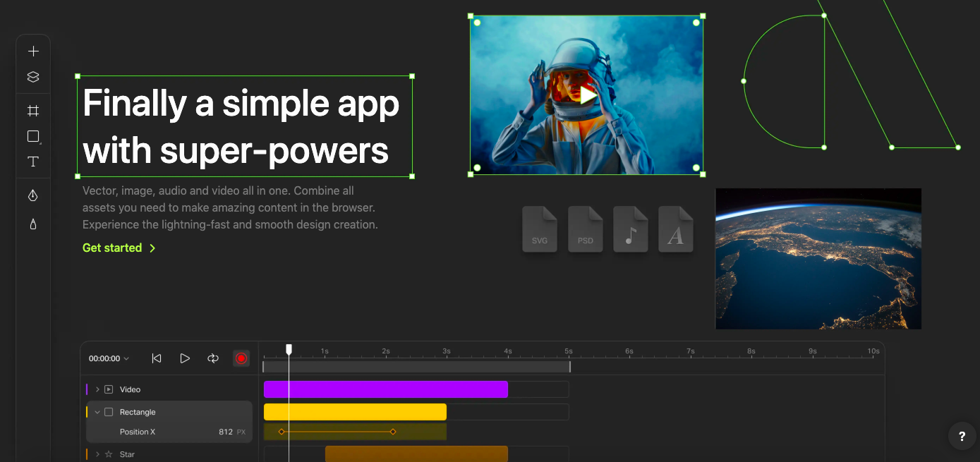Select the Text tool
This screenshot has height=462, width=980.
(33, 162)
